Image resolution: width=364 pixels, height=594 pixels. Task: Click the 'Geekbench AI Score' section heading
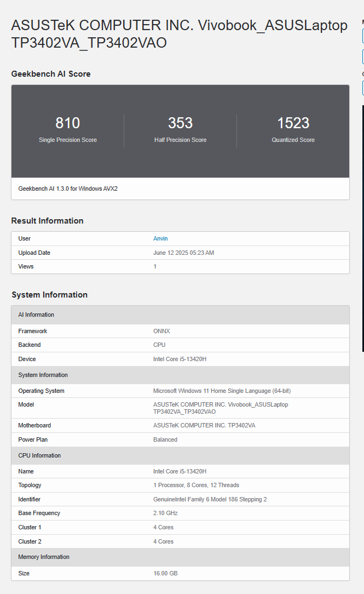pyautogui.click(x=51, y=74)
